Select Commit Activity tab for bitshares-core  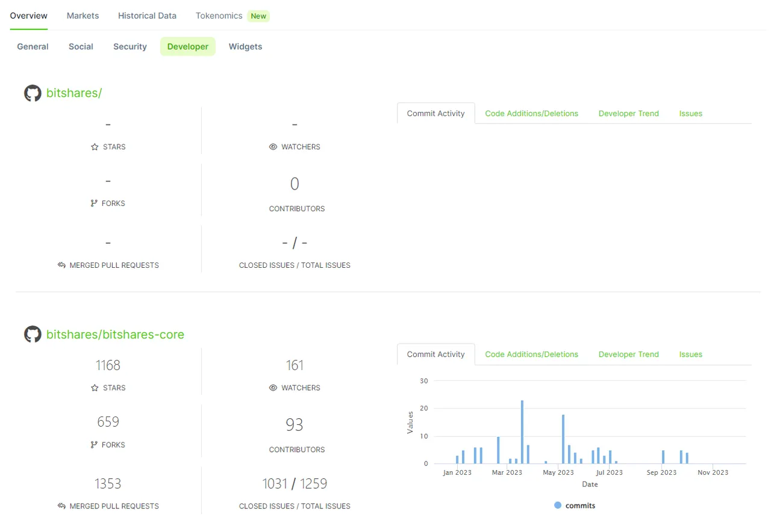[436, 354]
